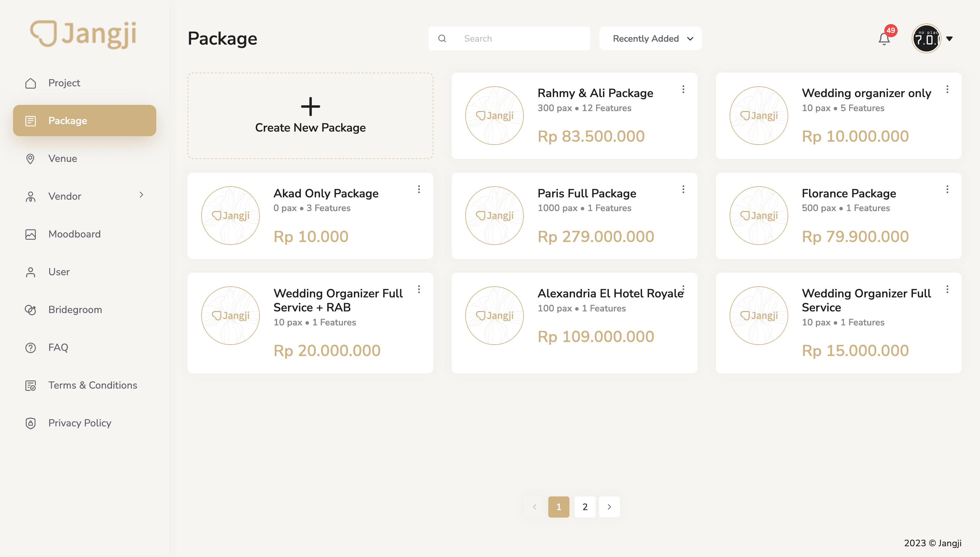Screen dimensions: 980x557
Task: Click price Rp 83.500.000
Action: tap(591, 136)
